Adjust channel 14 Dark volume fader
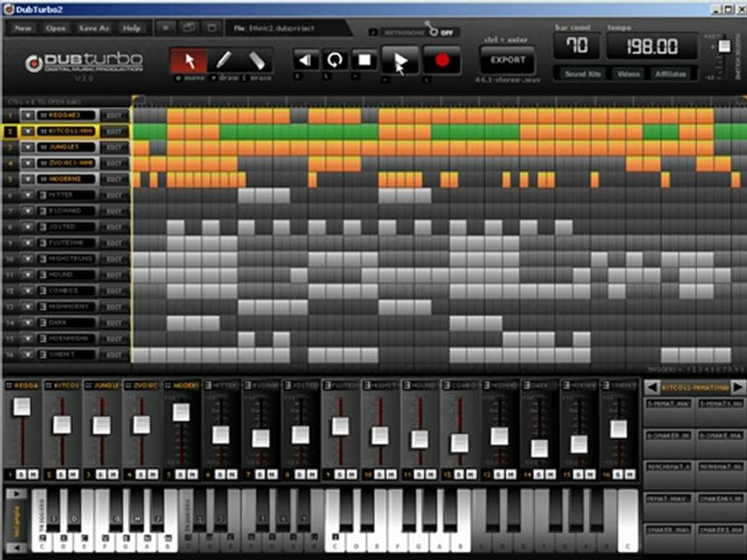This screenshot has height=560, width=747. coord(539,448)
